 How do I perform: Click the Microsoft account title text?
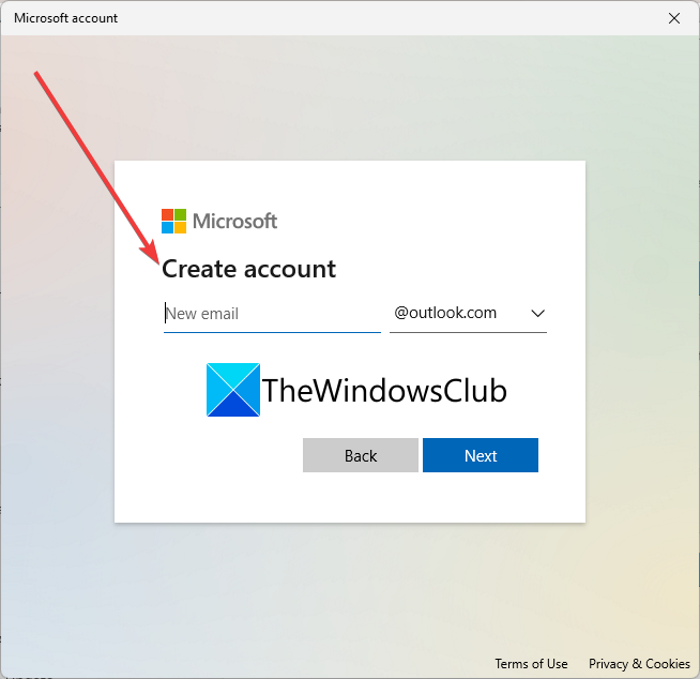(66, 18)
